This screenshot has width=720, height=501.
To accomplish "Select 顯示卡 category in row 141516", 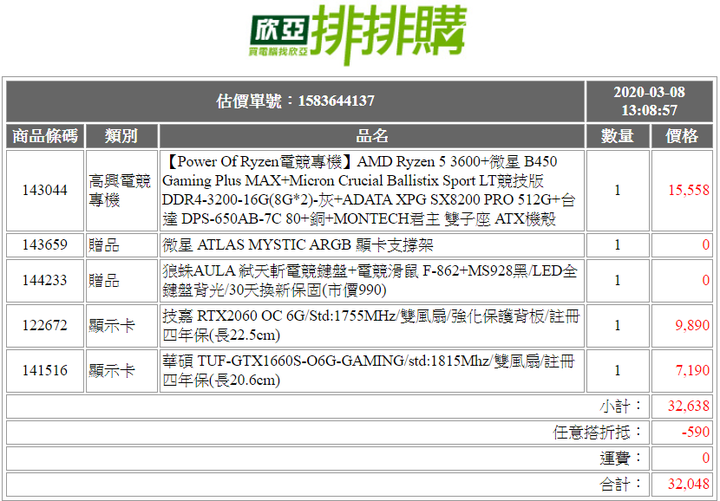I will (x=112, y=370).
